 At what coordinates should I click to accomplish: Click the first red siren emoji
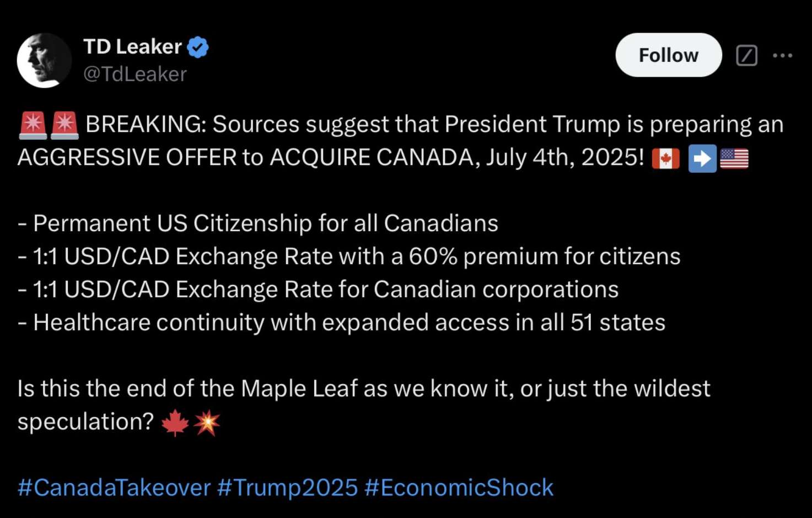[x=33, y=125]
